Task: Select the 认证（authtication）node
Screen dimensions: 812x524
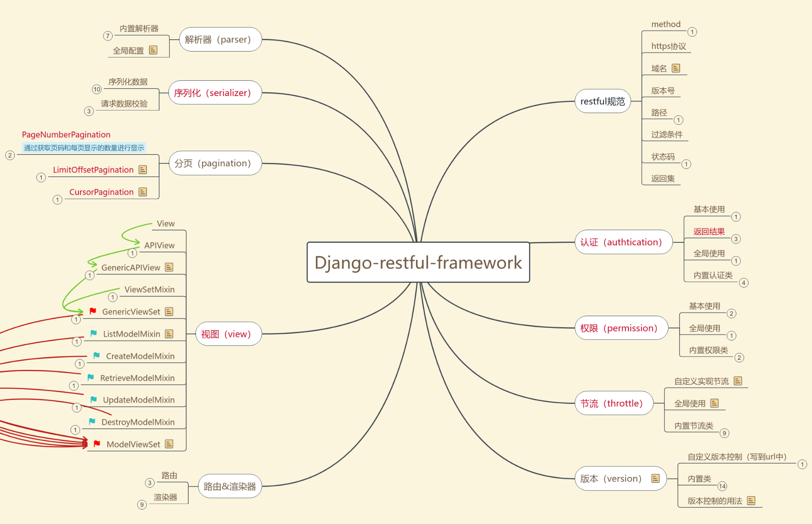Action: click(x=624, y=242)
